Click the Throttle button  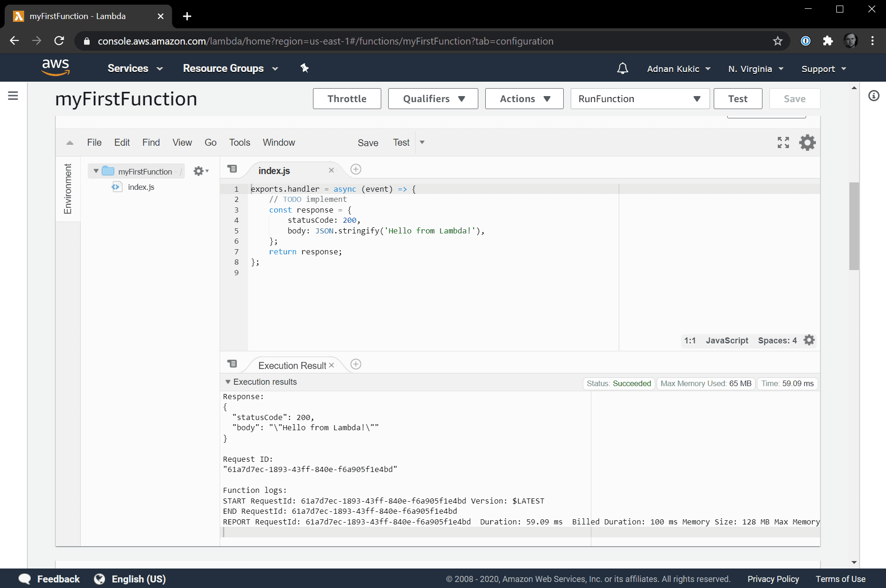point(346,99)
